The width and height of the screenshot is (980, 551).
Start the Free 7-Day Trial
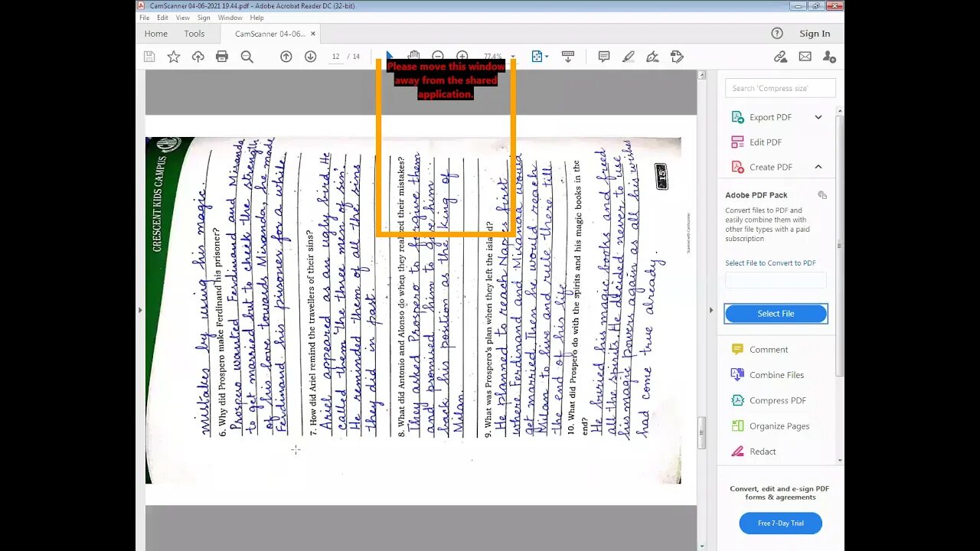point(781,523)
